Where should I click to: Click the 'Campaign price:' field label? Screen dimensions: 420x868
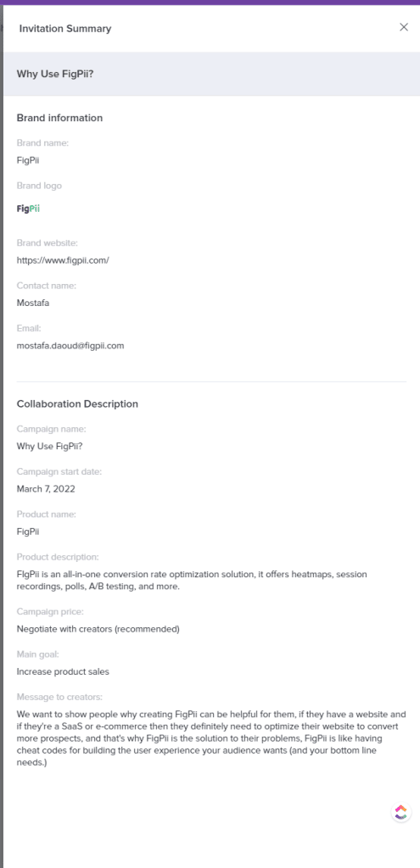point(50,612)
